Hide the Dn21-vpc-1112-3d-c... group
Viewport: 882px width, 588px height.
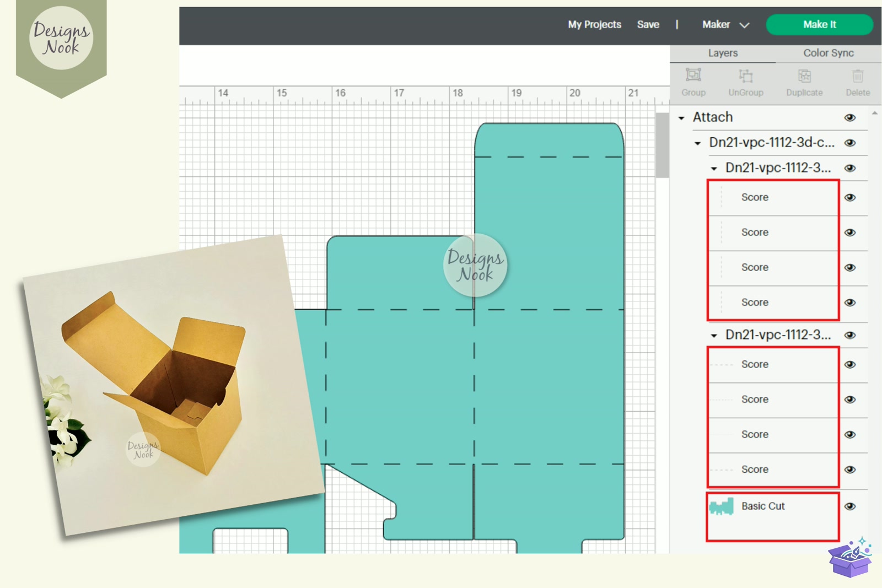point(850,143)
